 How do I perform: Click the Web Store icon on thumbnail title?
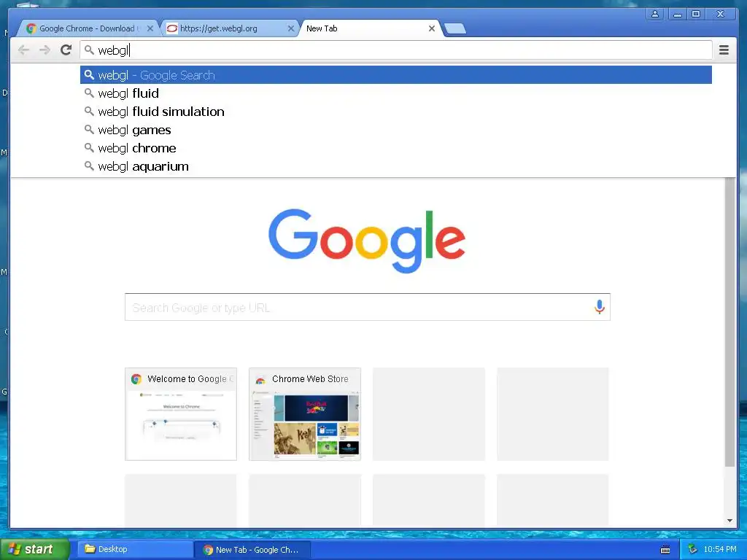coord(260,379)
